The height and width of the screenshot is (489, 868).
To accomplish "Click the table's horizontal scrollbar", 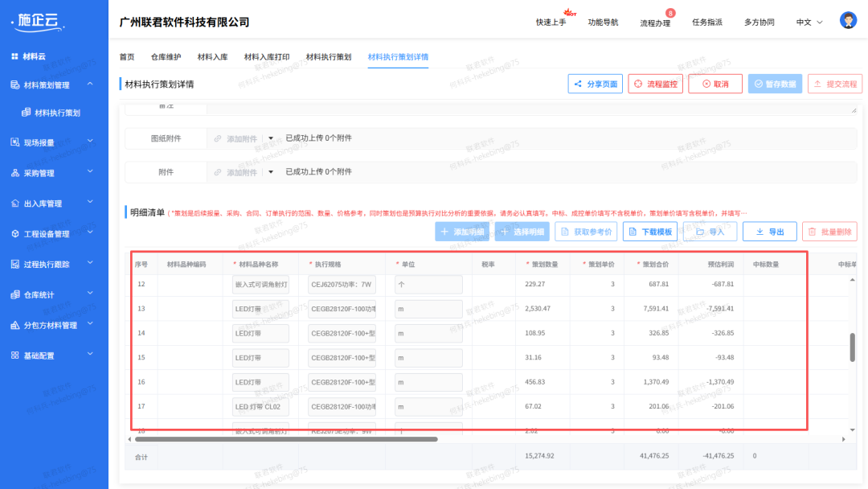I will 286,439.
